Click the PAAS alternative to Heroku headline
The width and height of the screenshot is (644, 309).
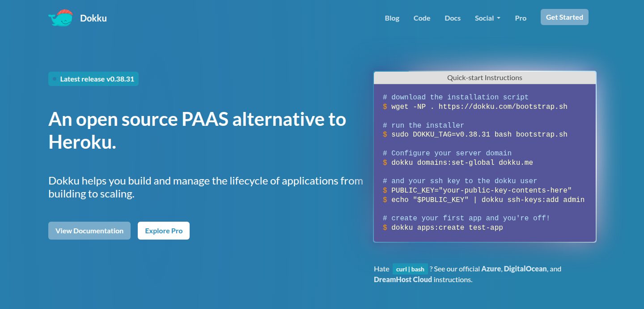point(197,131)
